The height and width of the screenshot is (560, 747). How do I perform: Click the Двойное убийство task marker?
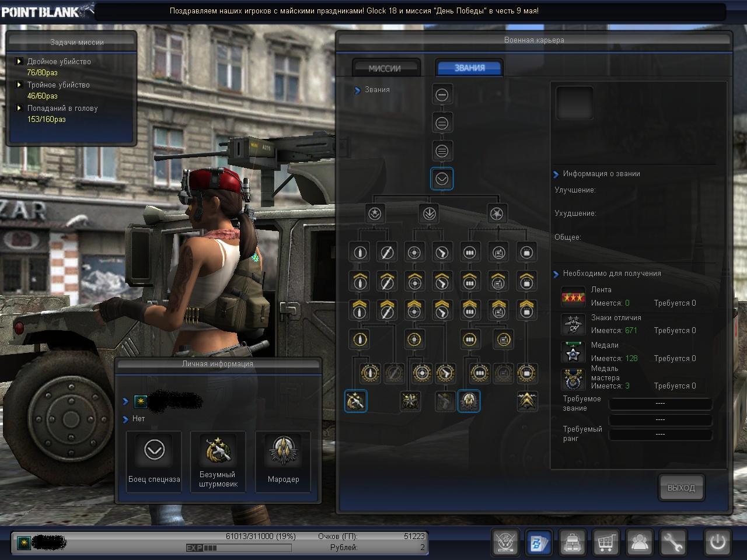(19, 61)
